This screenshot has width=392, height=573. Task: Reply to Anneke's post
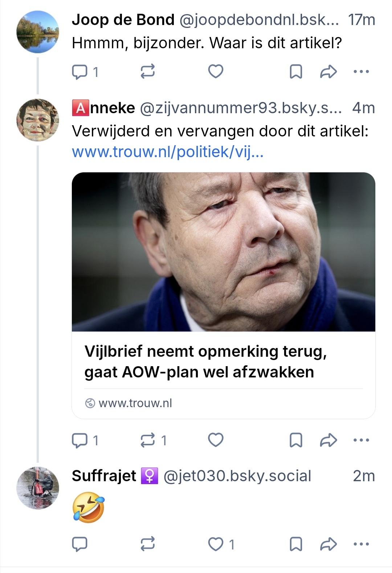click(80, 440)
